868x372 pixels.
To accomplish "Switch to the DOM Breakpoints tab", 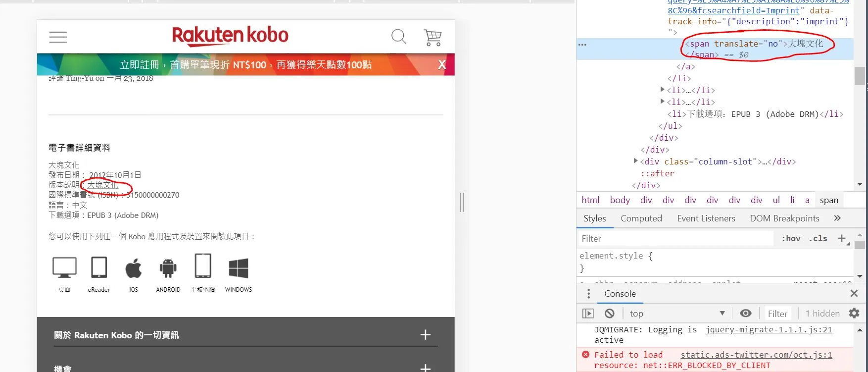I will pos(784,218).
